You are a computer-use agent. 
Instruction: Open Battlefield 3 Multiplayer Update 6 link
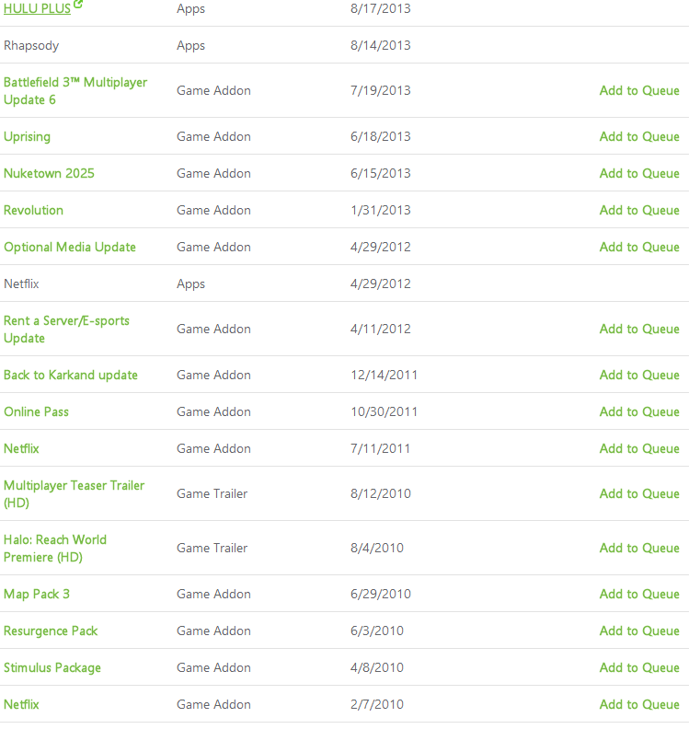point(75,90)
